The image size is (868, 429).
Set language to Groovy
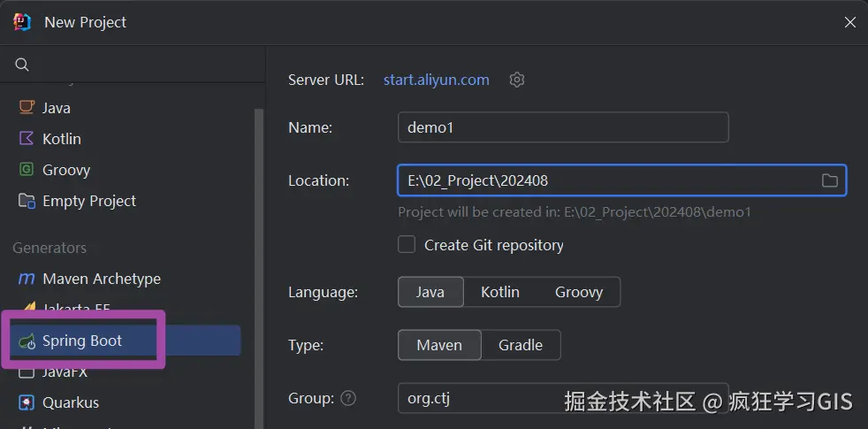click(x=578, y=292)
